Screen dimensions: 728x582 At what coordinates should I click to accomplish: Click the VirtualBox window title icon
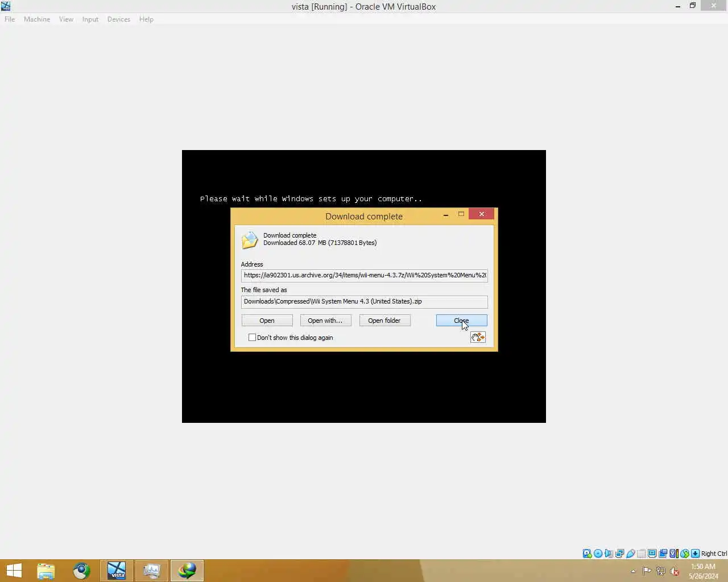[x=6, y=6]
